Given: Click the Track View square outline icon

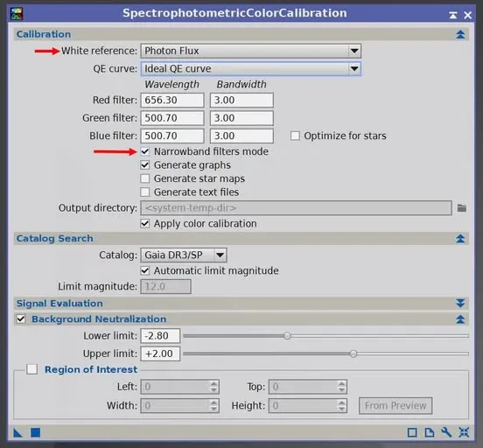Looking at the screenshot, I should pos(412,432).
